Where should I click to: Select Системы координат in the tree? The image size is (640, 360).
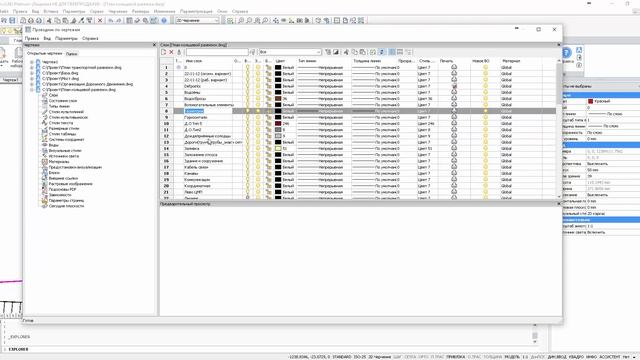(67, 140)
